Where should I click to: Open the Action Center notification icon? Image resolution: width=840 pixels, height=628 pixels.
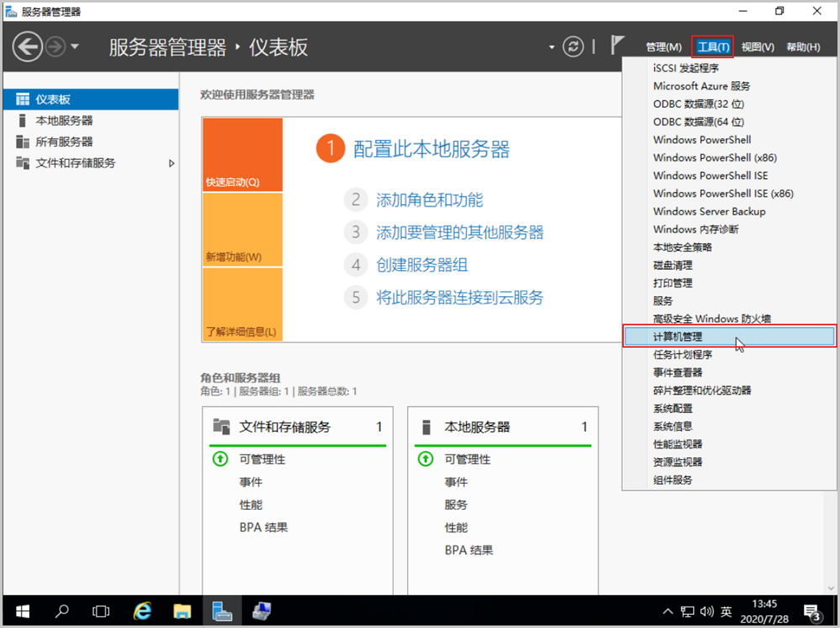point(811,611)
